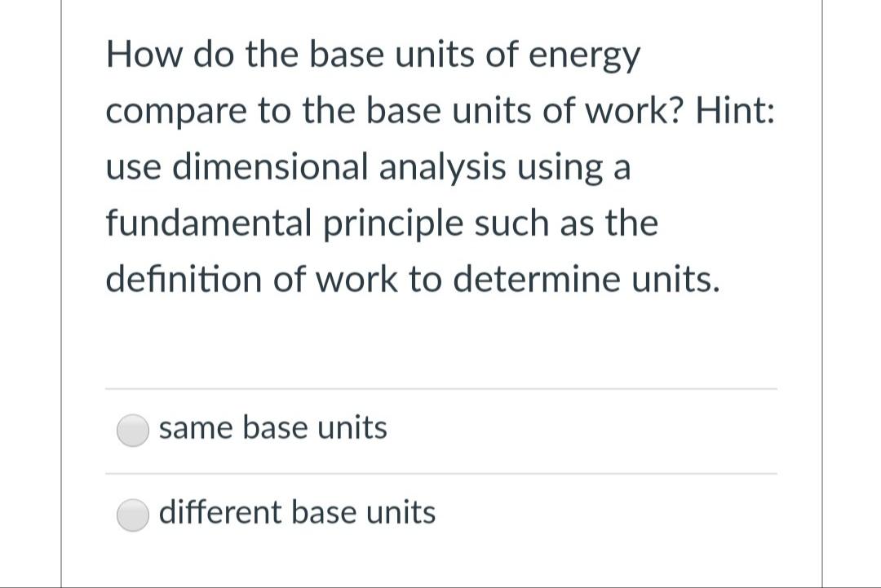Click the word 'Hint' in the question
The height and width of the screenshot is (588, 881).
738,110
